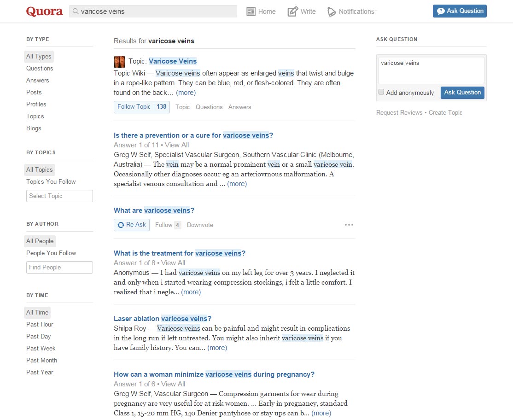Filter results to Past Day
Screen dimensions: 513x420
tap(39, 336)
